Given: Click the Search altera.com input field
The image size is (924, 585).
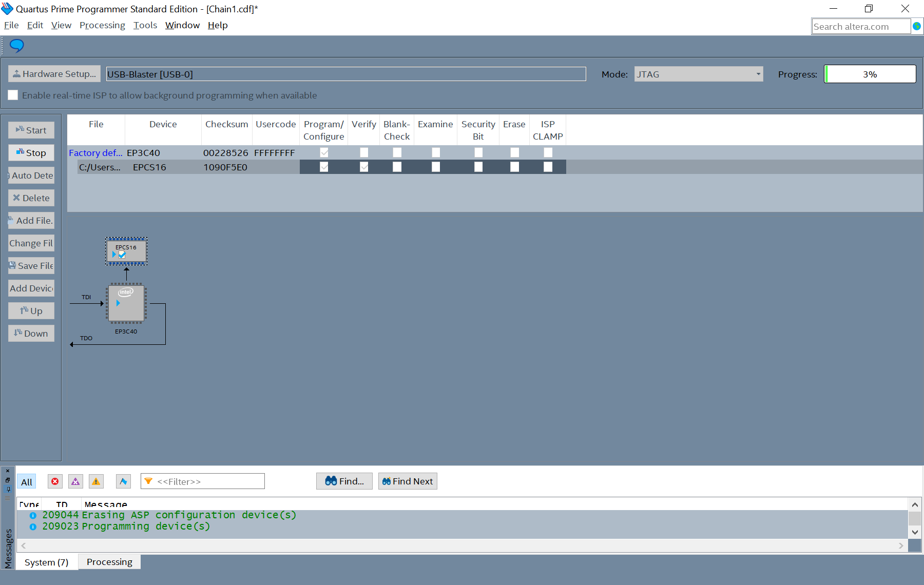Looking at the screenshot, I should point(861,26).
